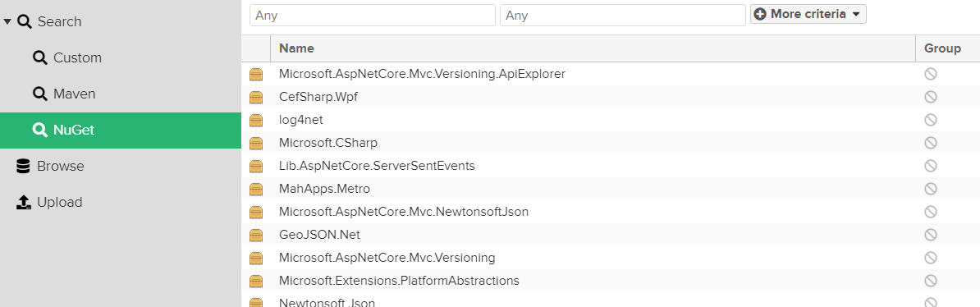The width and height of the screenshot is (980, 307).
Task: Open the More criteria dropdown
Action: 808,14
